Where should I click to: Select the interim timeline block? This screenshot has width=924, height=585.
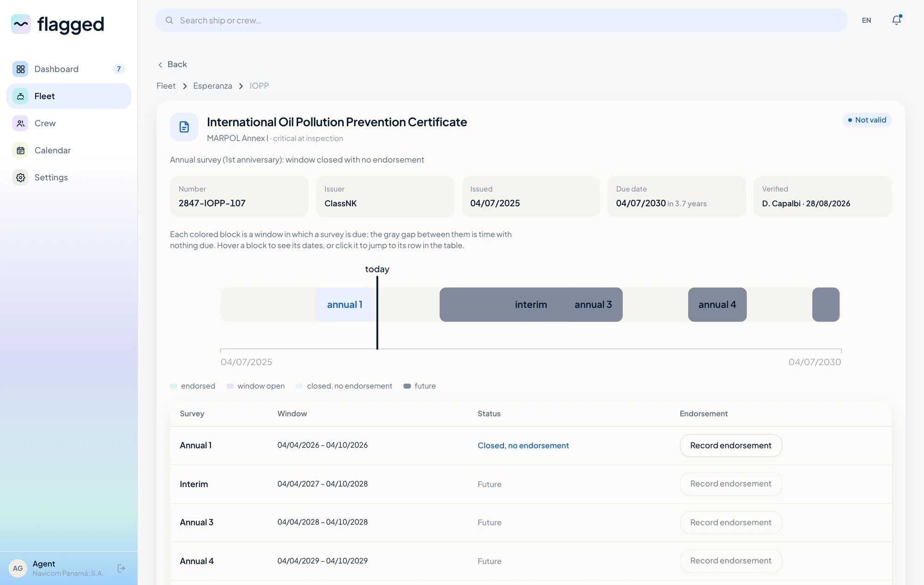tap(531, 305)
